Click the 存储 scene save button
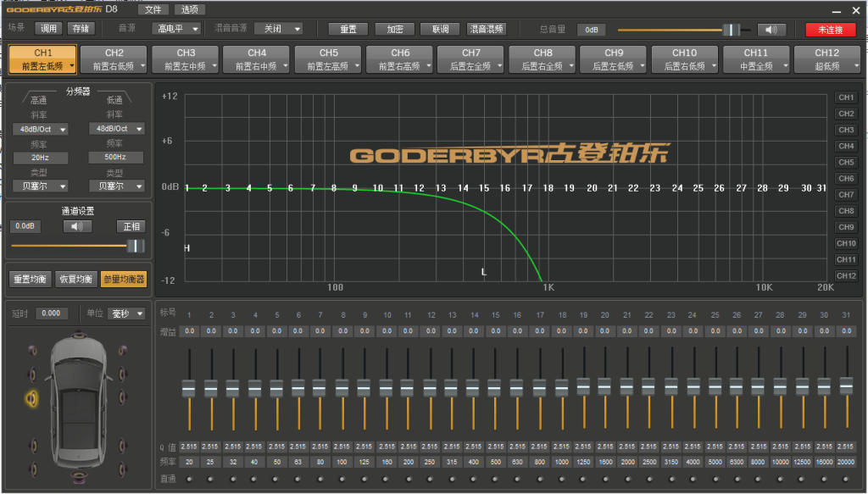The height and width of the screenshot is (494, 868). point(81,28)
